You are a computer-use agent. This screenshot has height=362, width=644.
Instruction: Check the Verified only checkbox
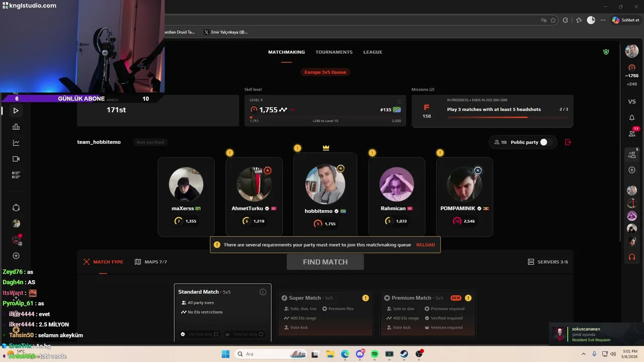click(x=216, y=334)
